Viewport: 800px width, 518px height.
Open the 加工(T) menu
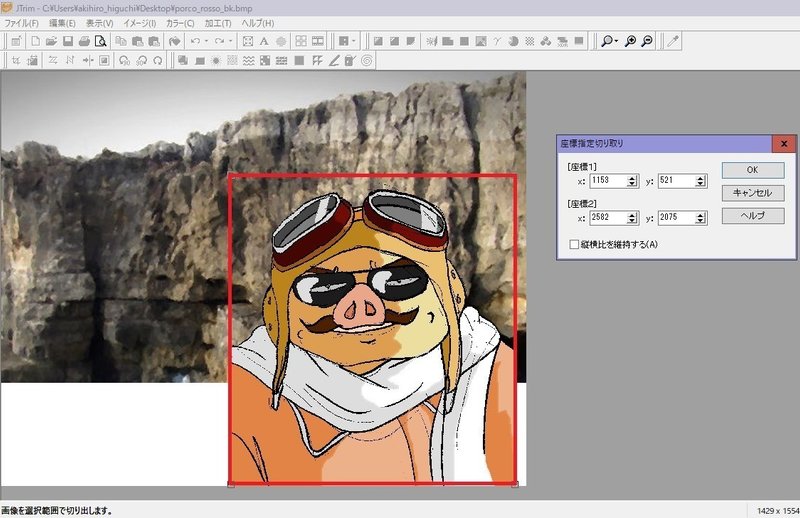coord(218,23)
